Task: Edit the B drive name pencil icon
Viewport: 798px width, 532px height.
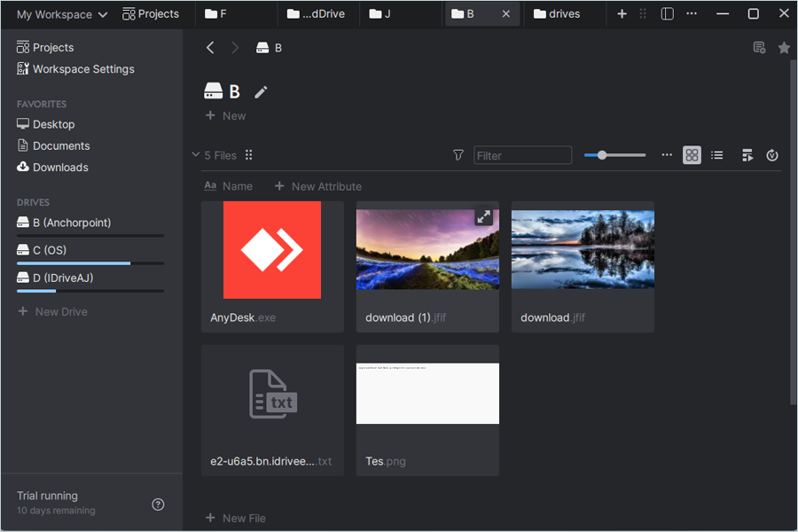Action: coord(261,92)
